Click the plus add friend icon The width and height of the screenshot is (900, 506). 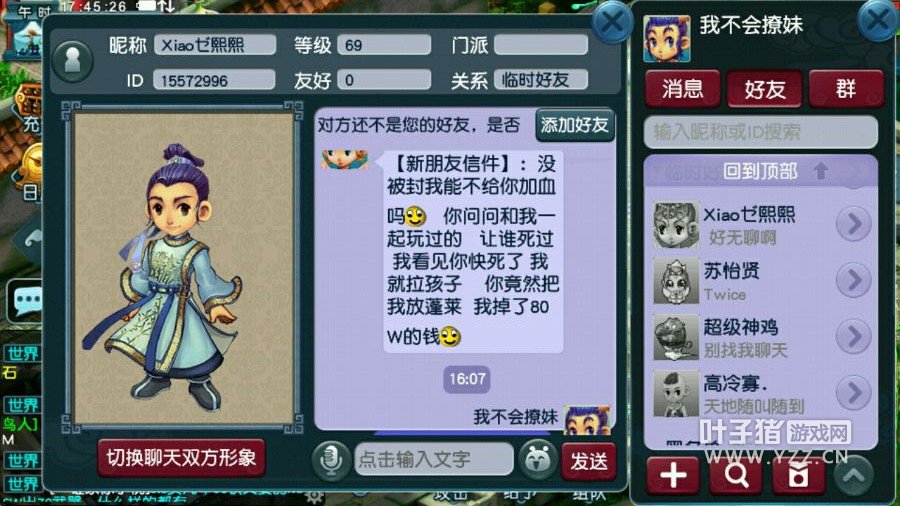tap(673, 476)
